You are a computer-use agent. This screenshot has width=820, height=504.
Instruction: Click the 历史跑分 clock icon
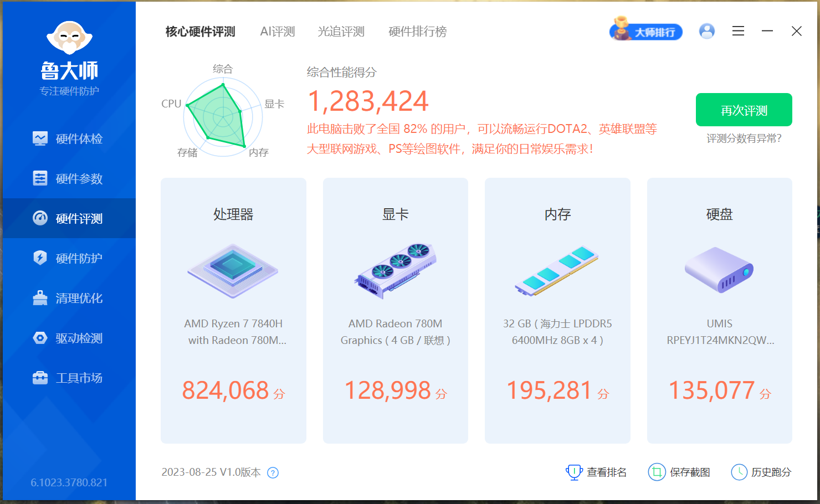pos(739,472)
